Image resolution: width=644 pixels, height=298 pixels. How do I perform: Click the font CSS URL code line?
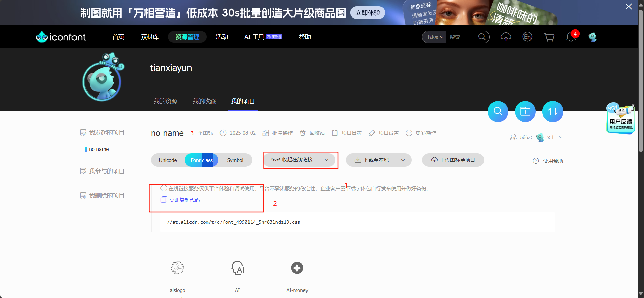233,222
